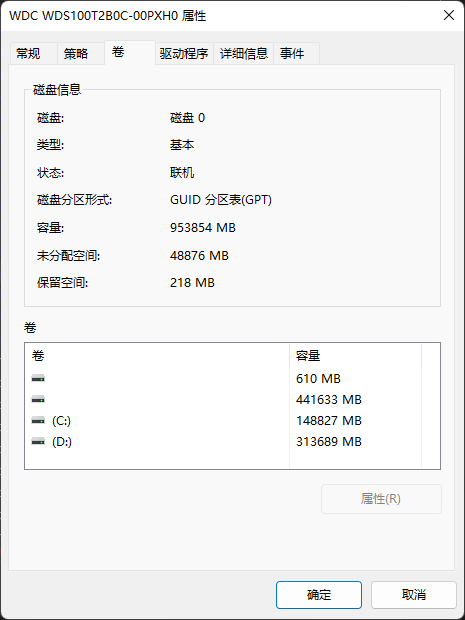The height and width of the screenshot is (620, 465).
Task: Click the 属性(R) button
Action: click(381, 499)
